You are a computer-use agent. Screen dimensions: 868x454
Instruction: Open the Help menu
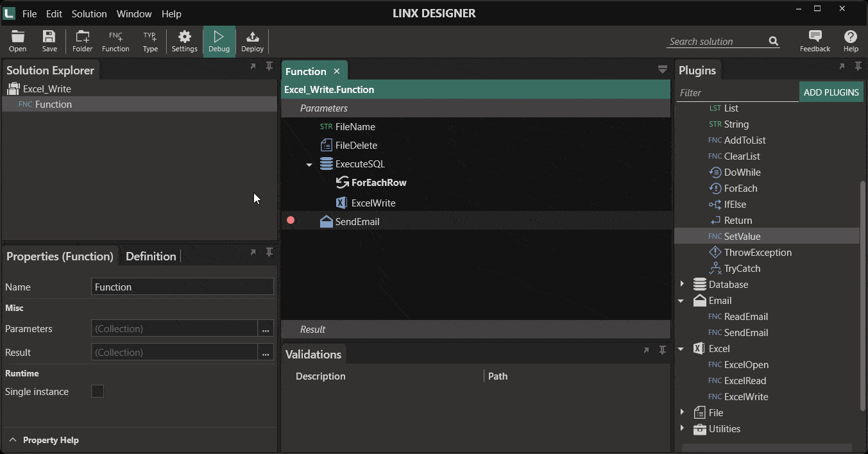[171, 13]
